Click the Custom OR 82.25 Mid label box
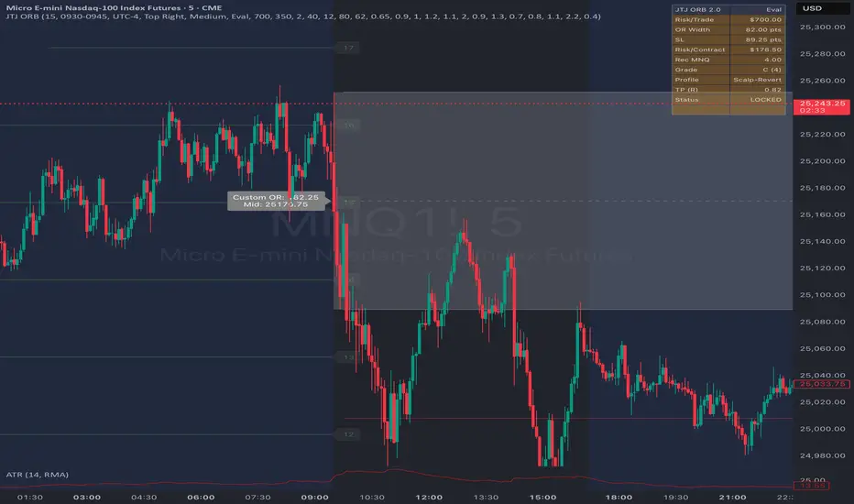This screenshot has height=504, width=854. pyautogui.click(x=276, y=201)
